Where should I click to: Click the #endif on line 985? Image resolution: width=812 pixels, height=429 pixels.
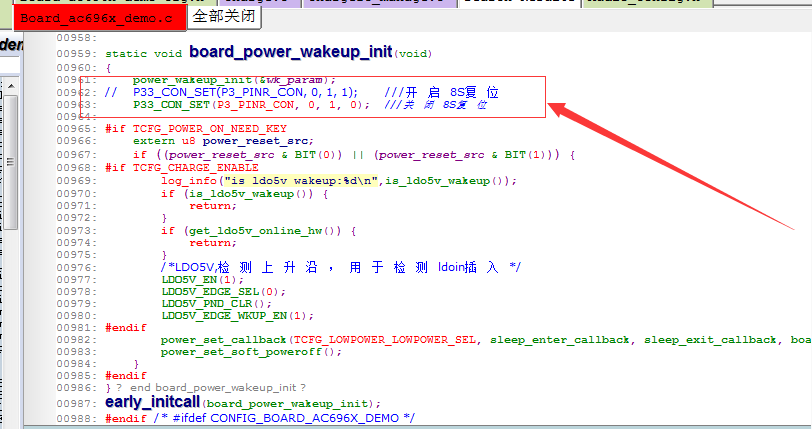[x=126, y=375]
